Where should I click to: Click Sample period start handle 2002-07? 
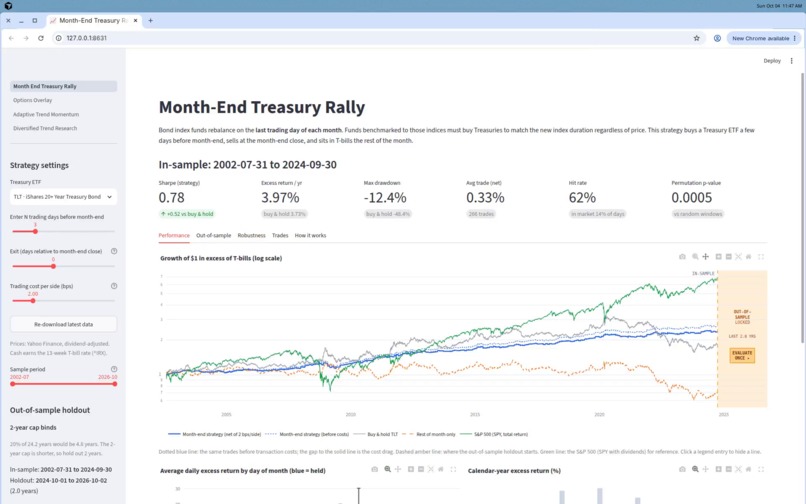12,384
